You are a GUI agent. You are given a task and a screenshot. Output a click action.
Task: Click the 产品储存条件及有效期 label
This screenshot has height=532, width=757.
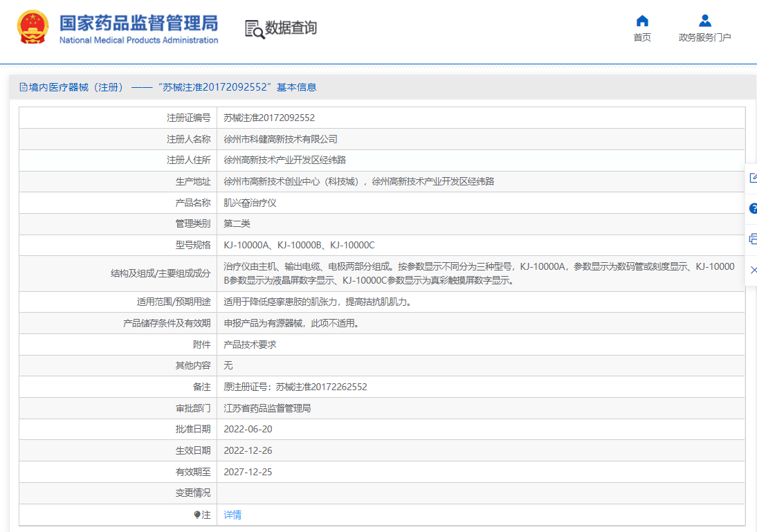[167, 323]
